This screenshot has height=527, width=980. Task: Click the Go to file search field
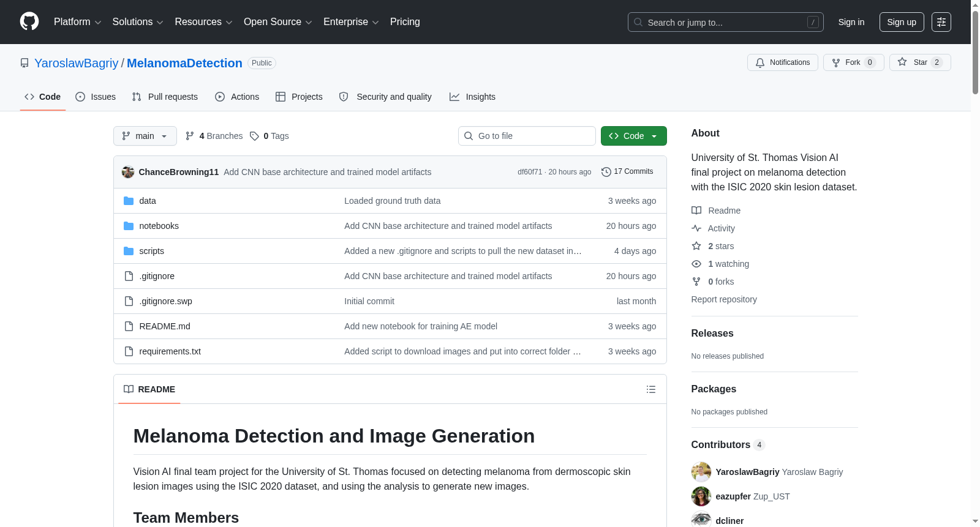(x=527, y=136)
